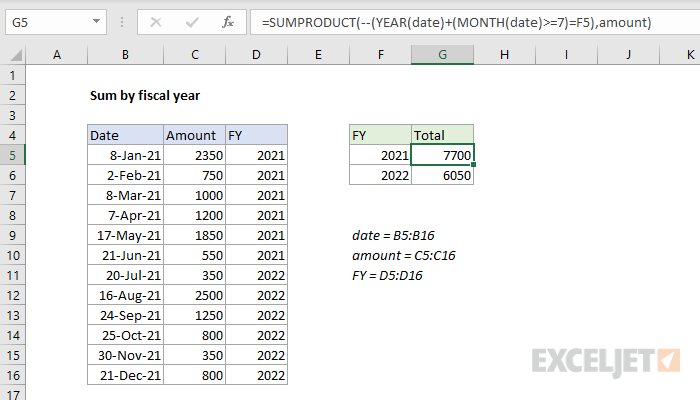The width and height of the screenshot is (700, 400).
Task: Select the cell with 8-Mar-21
Action: [x=125, y=196]
